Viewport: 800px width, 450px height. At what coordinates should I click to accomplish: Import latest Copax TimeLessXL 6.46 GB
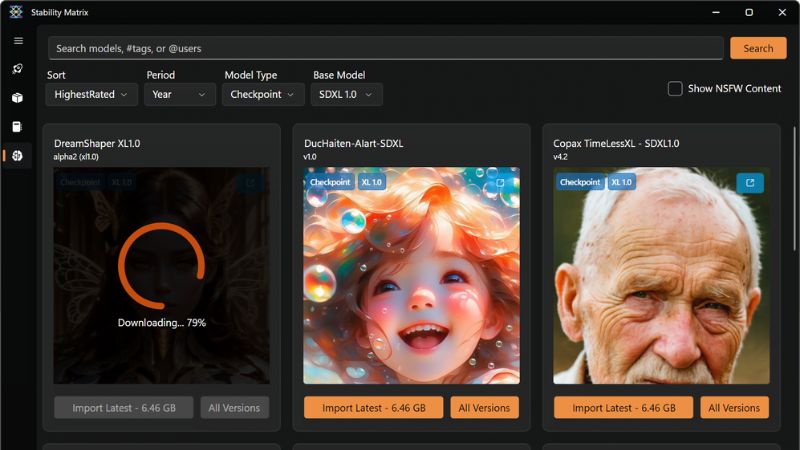(x=623, y=408)
